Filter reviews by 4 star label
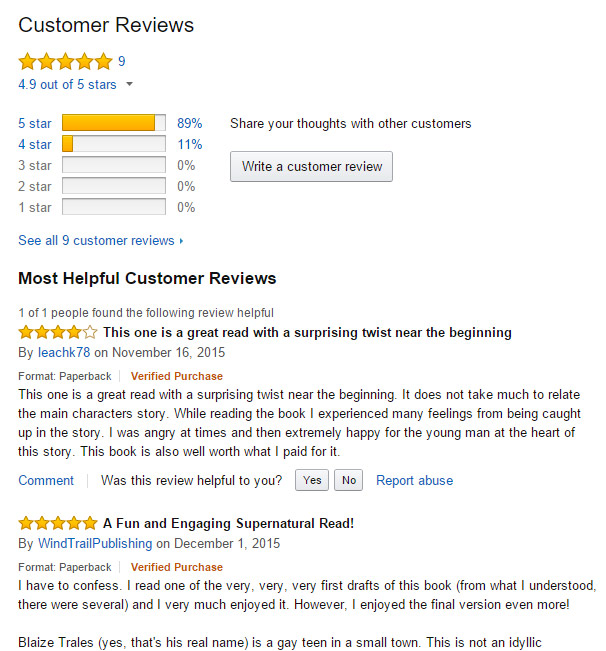 pos(34,144)
